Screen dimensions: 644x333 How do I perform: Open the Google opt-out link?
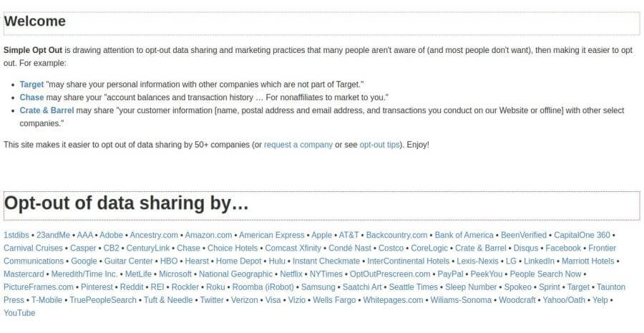(84, 261)
